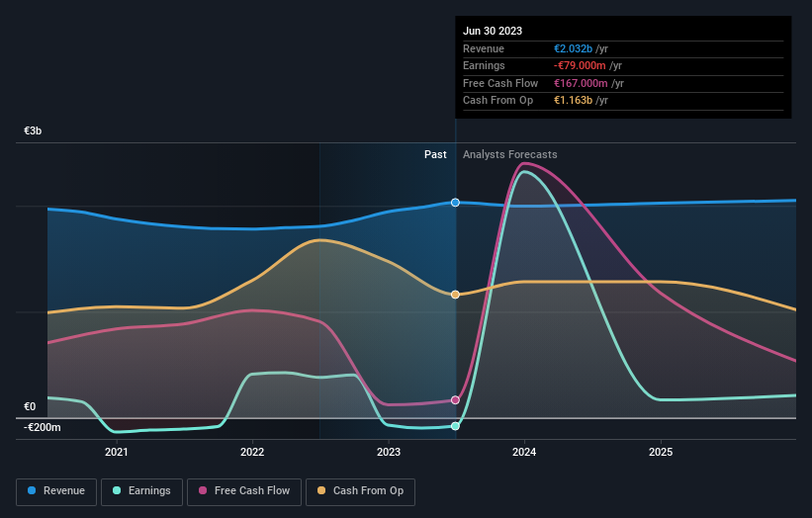Click the -€79.000m earnings value in tooltip
Image resolution: width=812 pixels, height=518 pixels.
tap(580, 65)
